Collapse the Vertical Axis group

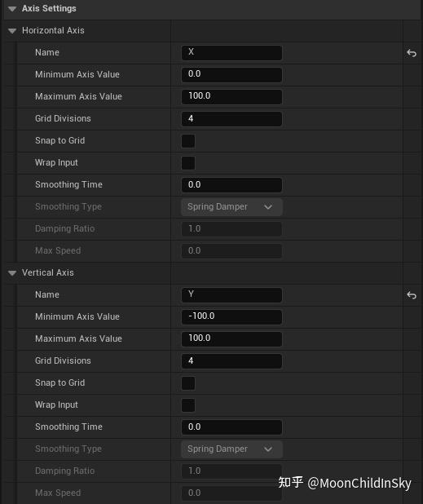coord(12,273)
